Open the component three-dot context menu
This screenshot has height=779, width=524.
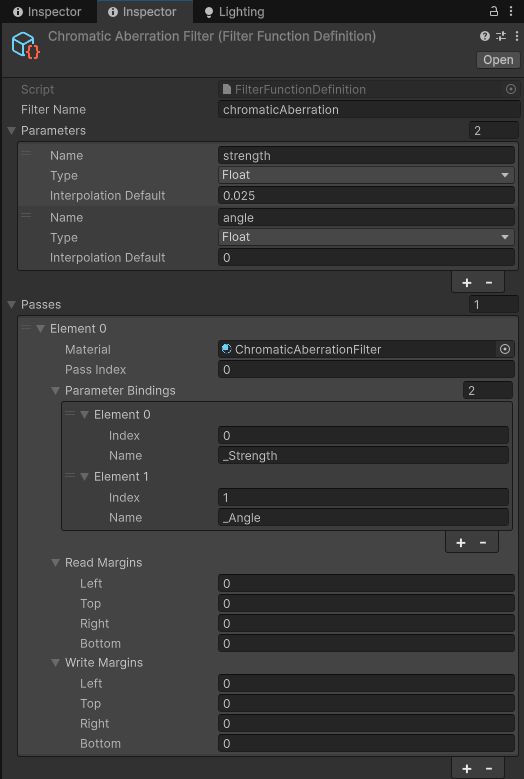517,36
